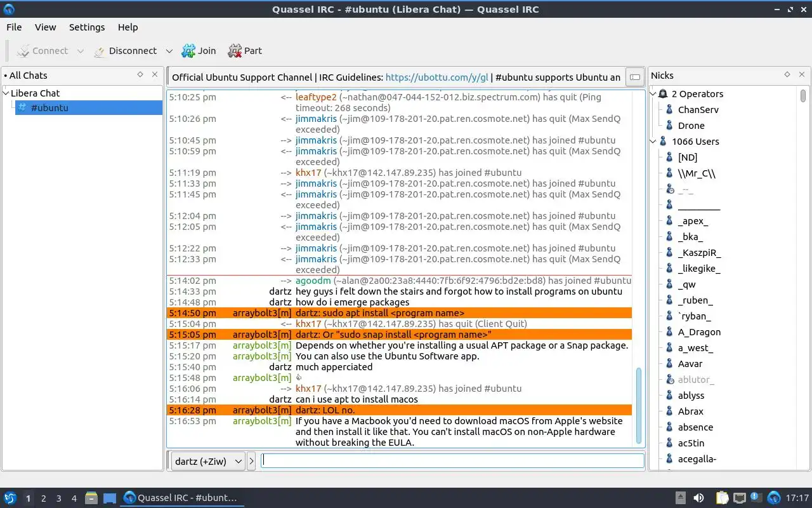Open the View menu

pos(46,27)
